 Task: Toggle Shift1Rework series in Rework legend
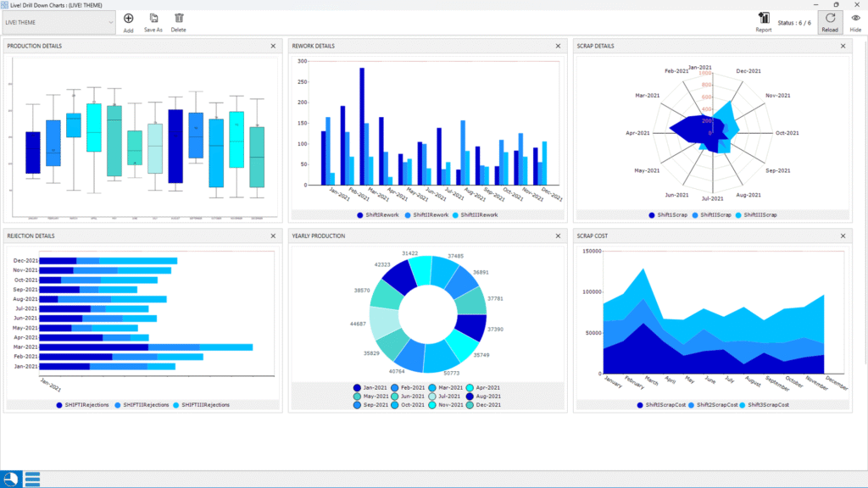pyautogui.click(x=378, y=215)
